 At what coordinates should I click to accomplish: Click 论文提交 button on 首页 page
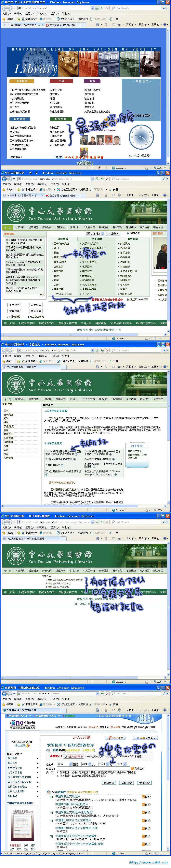click(x=14, y=305)
